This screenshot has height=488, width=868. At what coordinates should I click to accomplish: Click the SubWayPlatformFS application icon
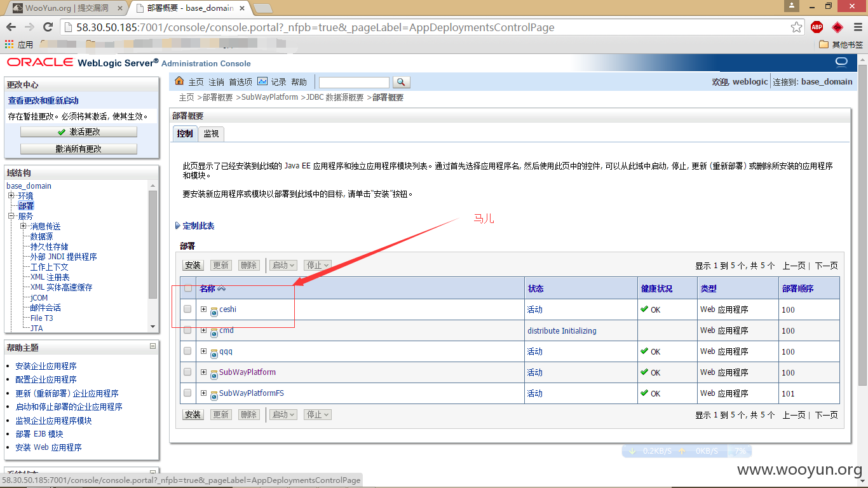click(214, 395)
